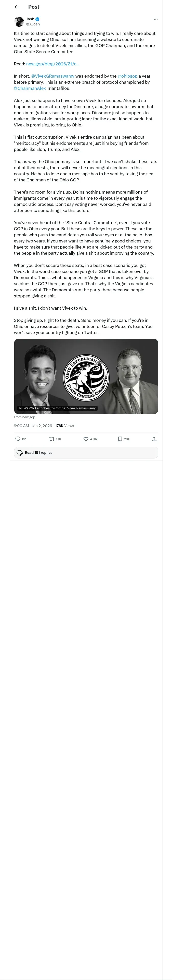The image size is (172, 980).
Task: Open the new.gop blog link
Action: coord(53,64)
